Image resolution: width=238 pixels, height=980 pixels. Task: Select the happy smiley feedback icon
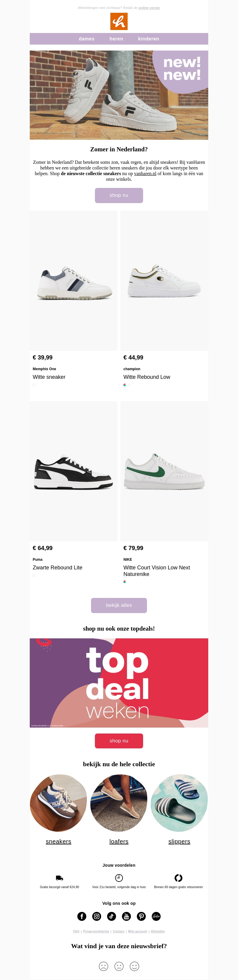tap(134, 966)
